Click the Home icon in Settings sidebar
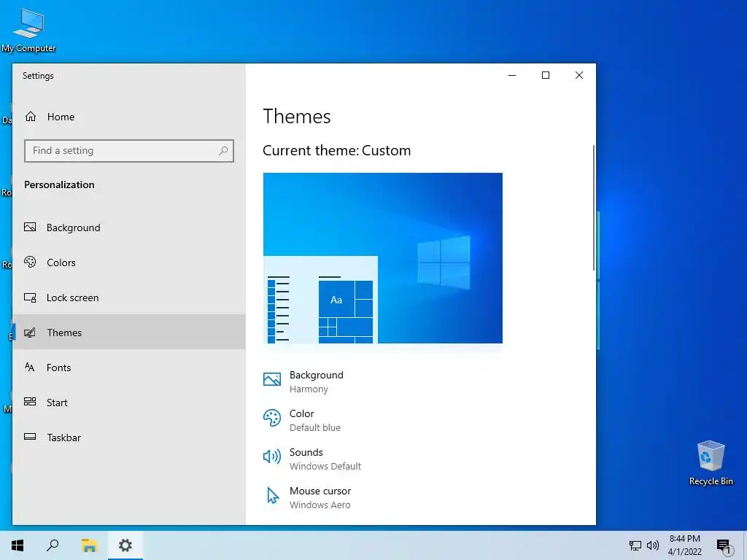The width and height of the screenshot is (747, 560). (31, 117)
